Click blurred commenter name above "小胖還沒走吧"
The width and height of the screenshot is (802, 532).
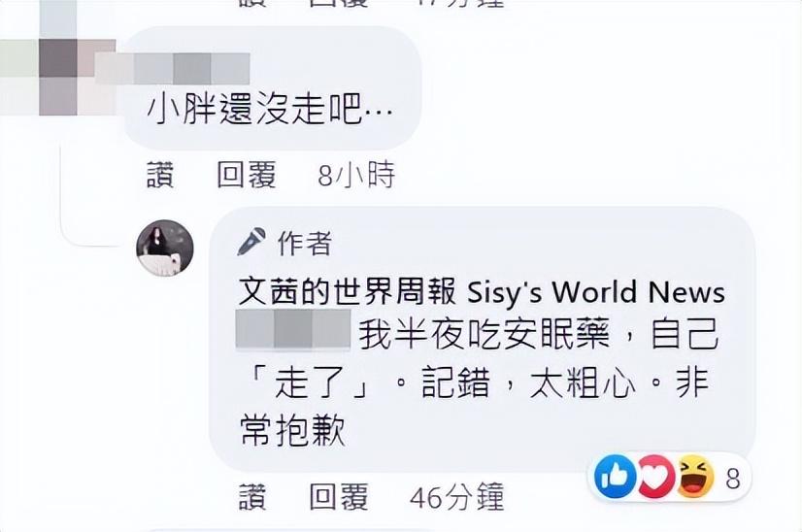(x=191, y=69)
